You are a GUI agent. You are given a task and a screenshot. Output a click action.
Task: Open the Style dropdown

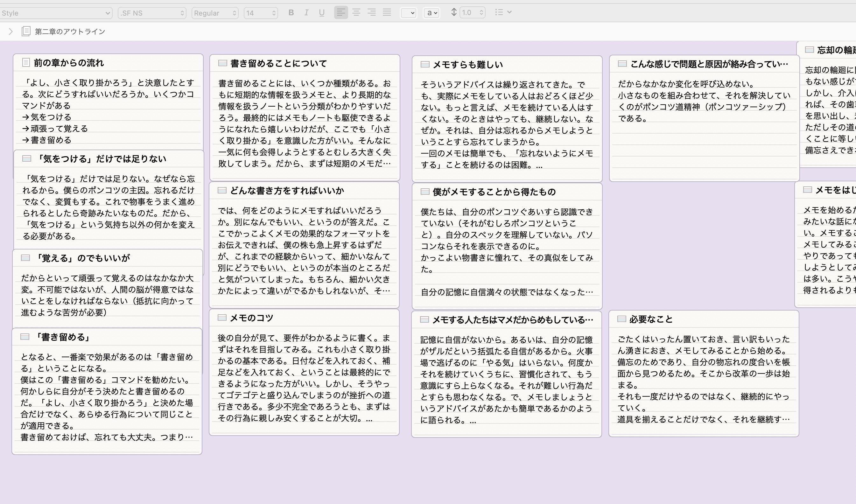(x=56, y=13)
